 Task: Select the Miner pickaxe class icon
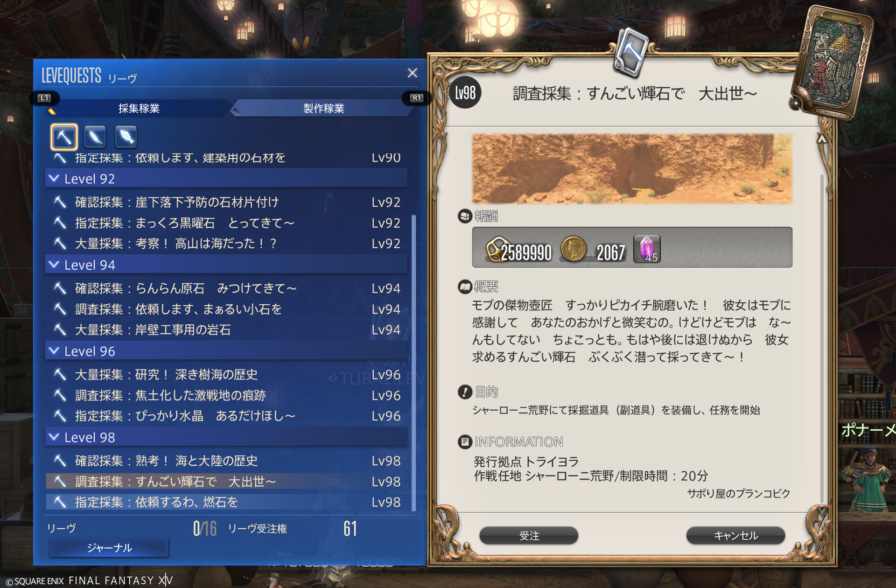64,137
